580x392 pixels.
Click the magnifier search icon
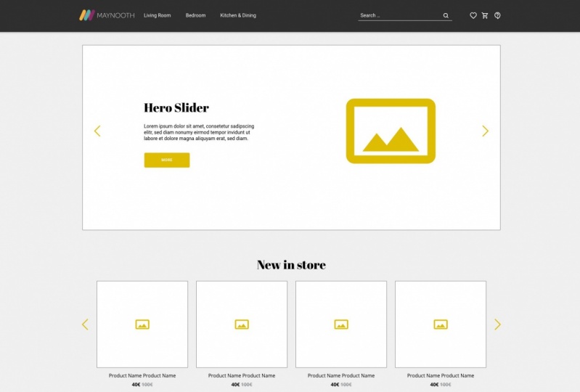[446, 15]
